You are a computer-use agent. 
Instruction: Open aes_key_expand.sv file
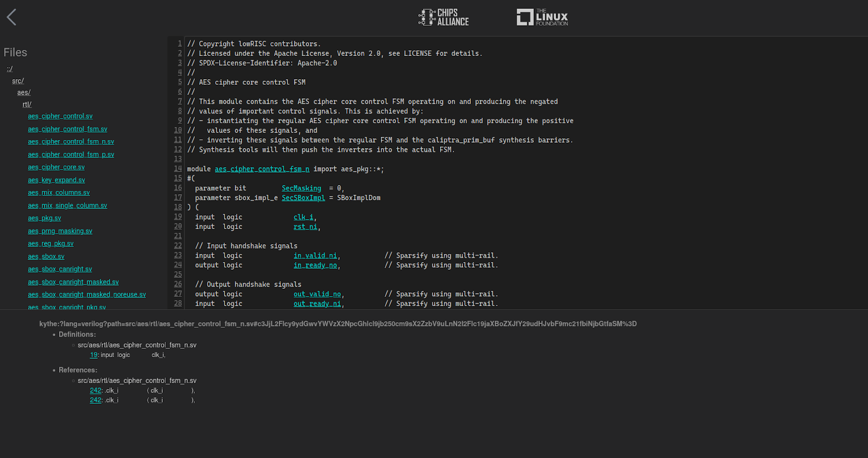click(x=56, y=180)
